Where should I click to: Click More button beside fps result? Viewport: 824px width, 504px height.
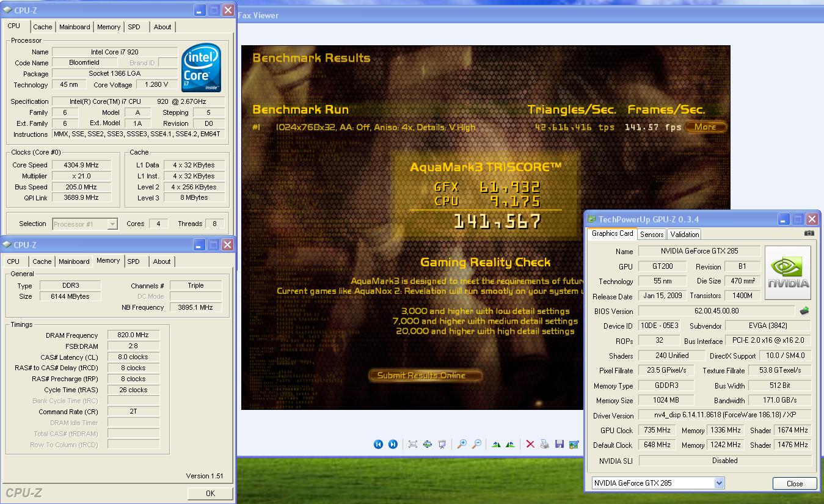click(x=706, y=127)
